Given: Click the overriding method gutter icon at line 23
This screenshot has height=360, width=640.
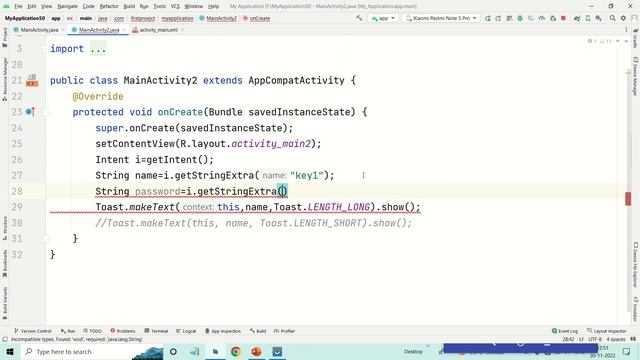Looking at the screenshot, I should point(30,112).
